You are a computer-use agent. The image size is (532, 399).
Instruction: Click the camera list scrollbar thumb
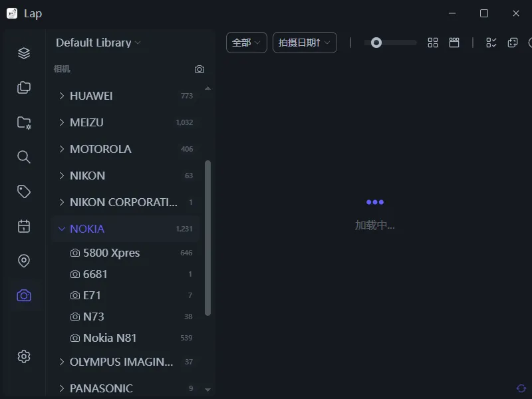tap(208, 238)
